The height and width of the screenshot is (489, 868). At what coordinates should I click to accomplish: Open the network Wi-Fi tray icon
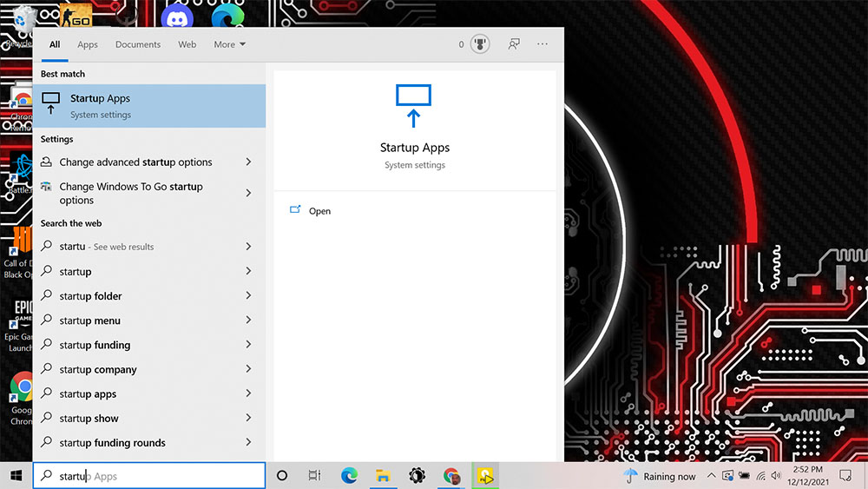coord(761,476)
